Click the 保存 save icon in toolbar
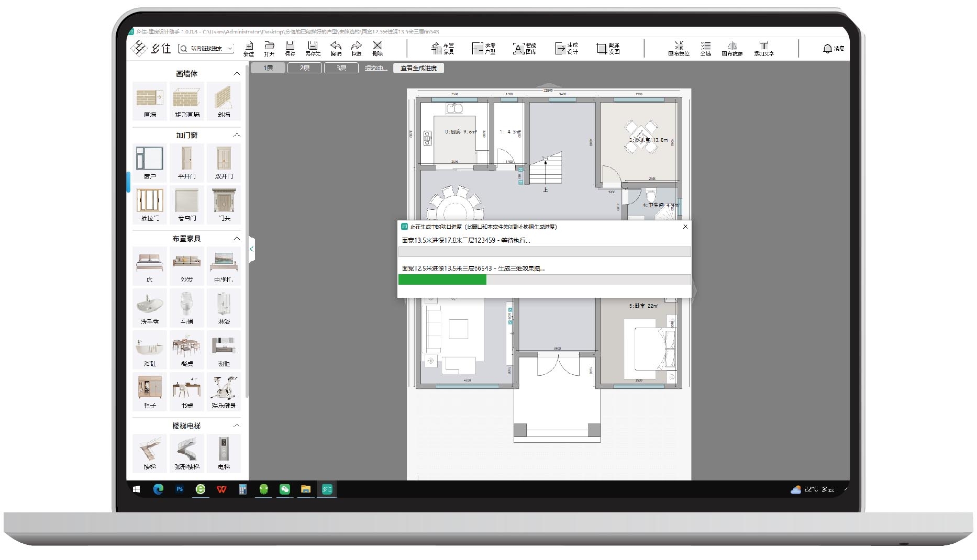The height and width of the screenshot is (560, 977). pyautogui.click(x=290, y=48)
